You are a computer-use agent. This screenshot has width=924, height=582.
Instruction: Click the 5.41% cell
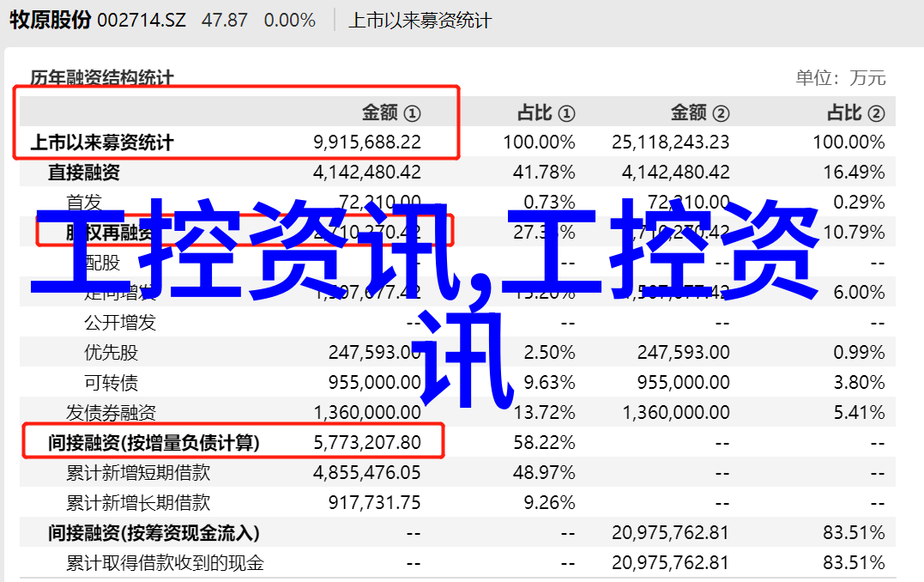click(x=859, y=413)
